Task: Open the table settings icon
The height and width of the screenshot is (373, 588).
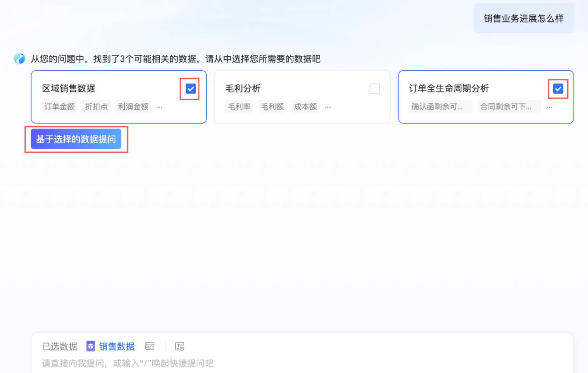Action: [x=180, y=346]
